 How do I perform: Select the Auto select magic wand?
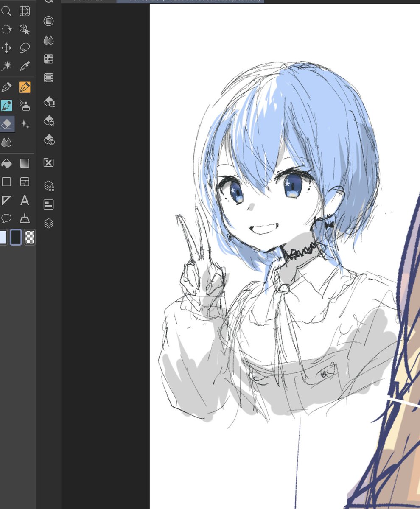point(6,66)
